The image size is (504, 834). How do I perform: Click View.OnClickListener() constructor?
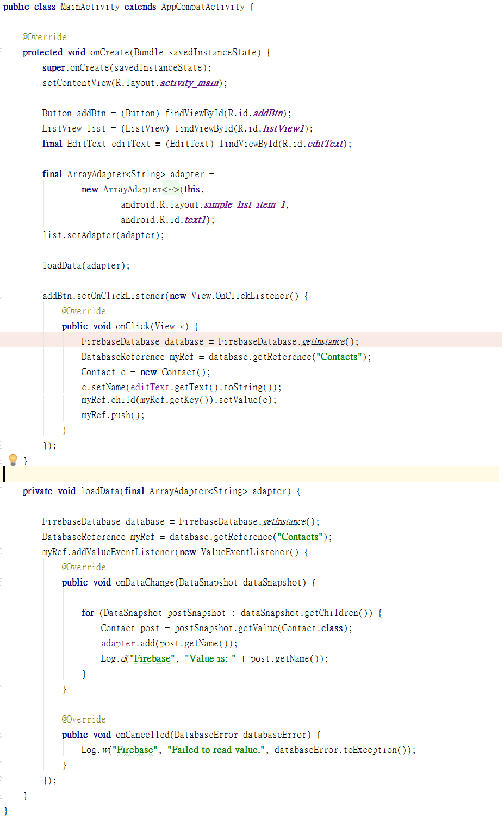pos(245,296)
